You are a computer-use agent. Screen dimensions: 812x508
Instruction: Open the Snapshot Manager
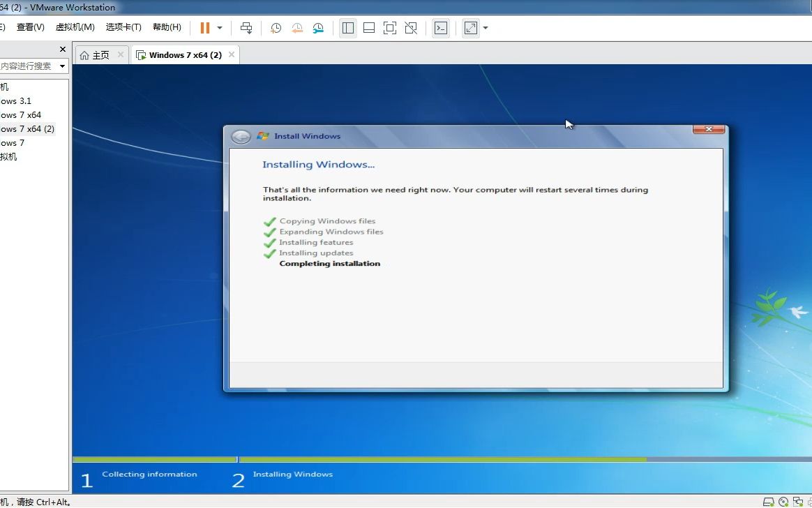pyautogui.click(x=319, y=28)
